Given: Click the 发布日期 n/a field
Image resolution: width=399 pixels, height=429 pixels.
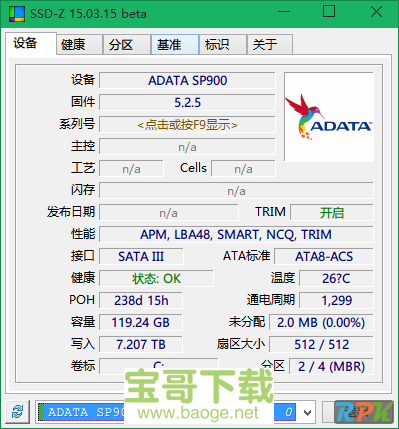Looking at the screenshot, I should (169, 213).
